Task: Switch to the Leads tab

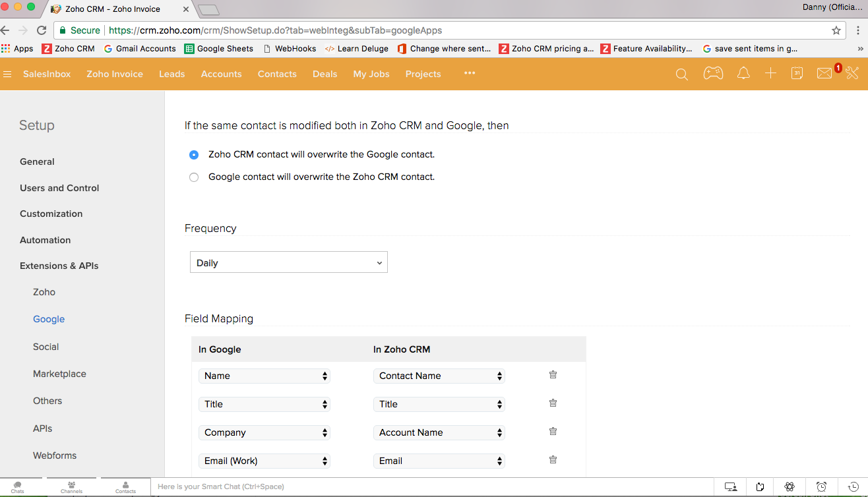Action: click(x=171, y=74)
